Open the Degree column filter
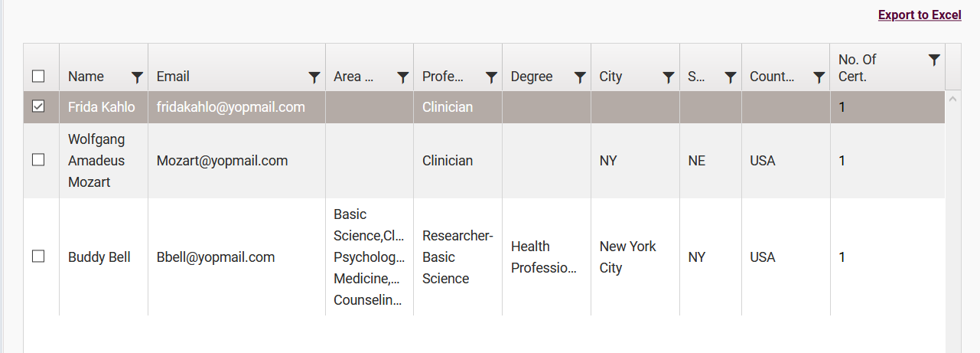The width and height of the screenshot is (980, 353). coord(580,77)
